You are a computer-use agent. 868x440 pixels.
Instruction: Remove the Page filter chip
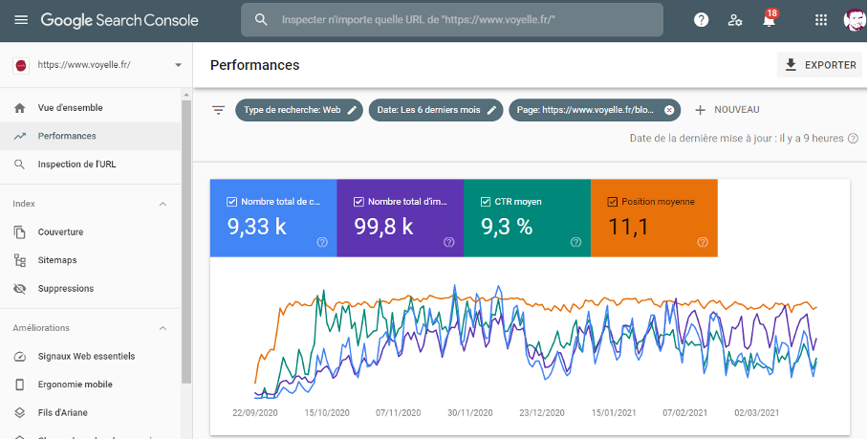pyautogui.click(x=669, y=110)
